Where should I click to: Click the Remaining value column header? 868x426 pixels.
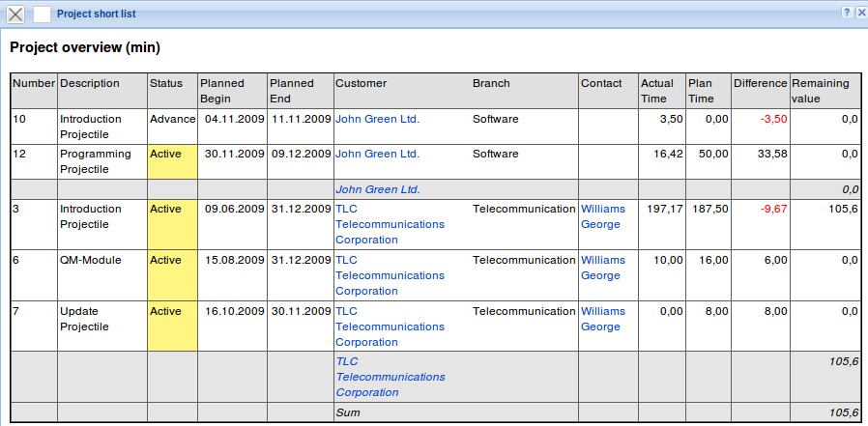821,91
